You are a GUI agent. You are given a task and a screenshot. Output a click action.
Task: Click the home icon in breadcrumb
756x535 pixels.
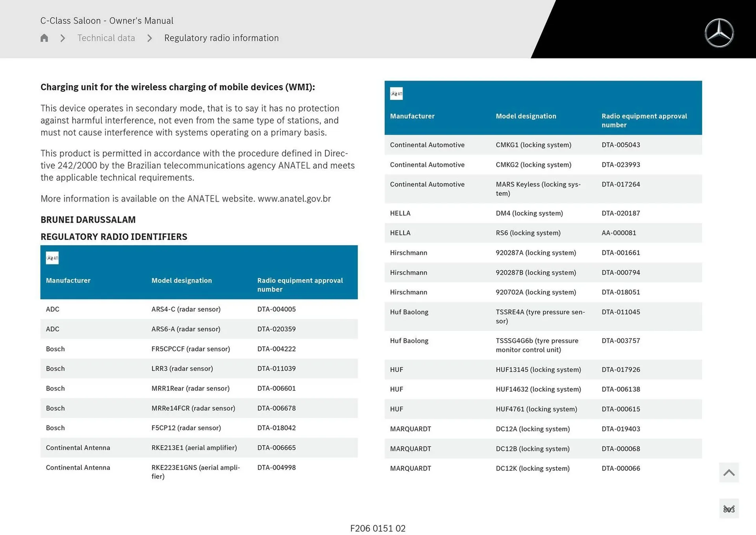pyautogui.click(x=44, y=38)
